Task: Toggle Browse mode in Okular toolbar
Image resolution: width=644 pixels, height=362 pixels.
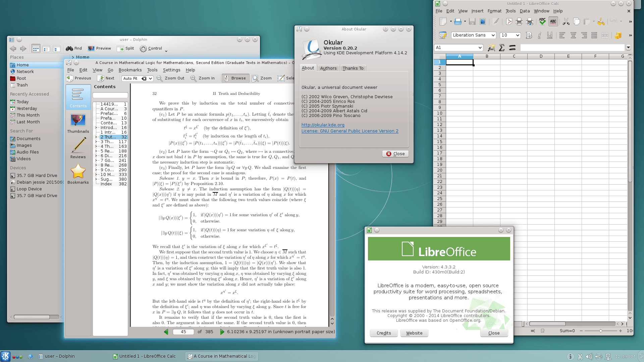Action: 235,78
